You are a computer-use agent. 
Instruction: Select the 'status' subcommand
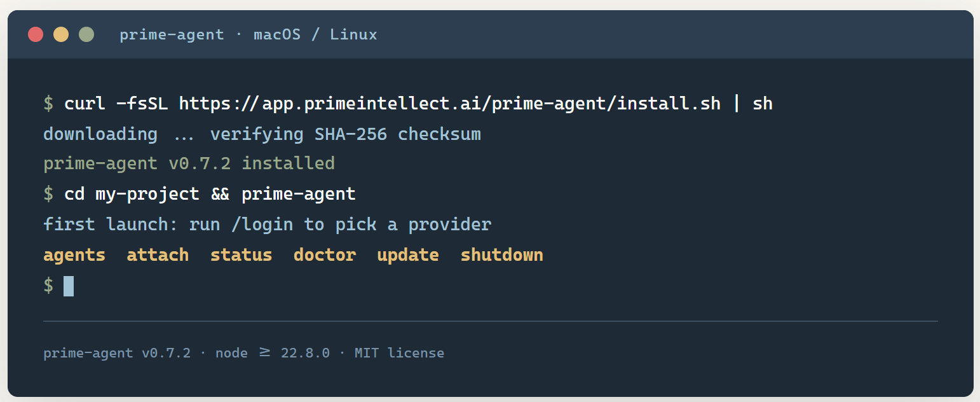click(241, 255)
